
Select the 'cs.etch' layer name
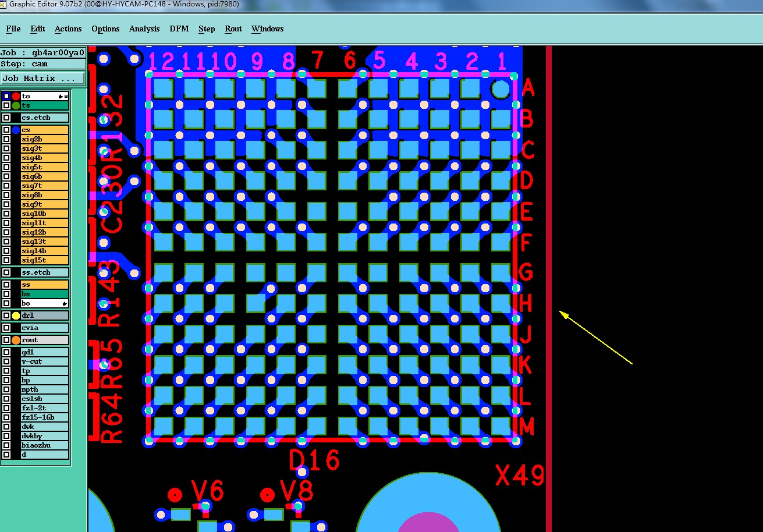pyautogui.click(x=45, y=118)
